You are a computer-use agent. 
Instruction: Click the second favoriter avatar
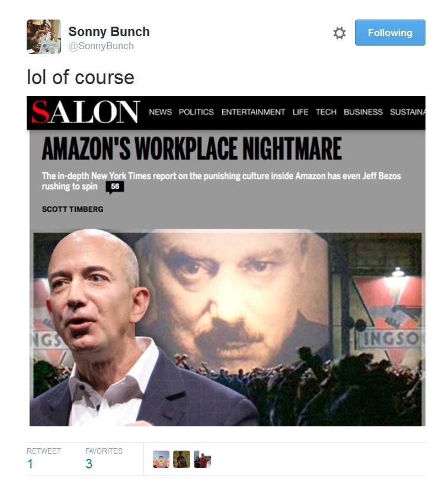(x=181, y=459)
